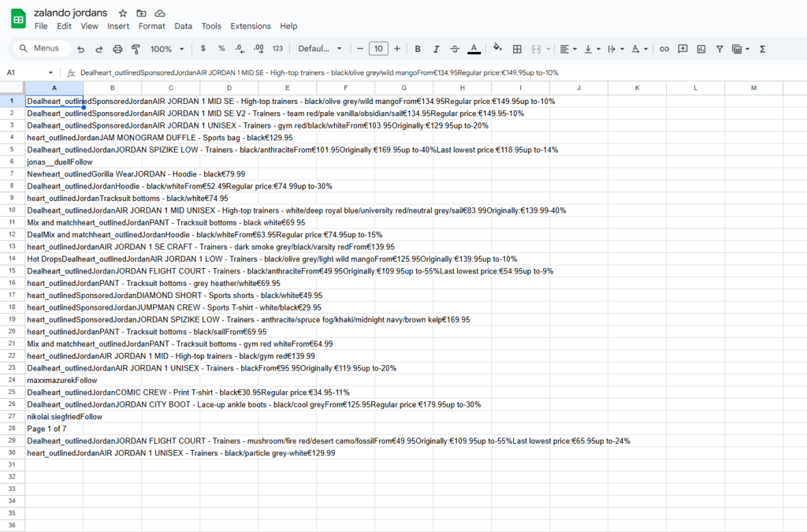Image resolution: width=807 pixels, height=532 pixels.
Task: Open the Data menu
Action: [x=183, y=25]
